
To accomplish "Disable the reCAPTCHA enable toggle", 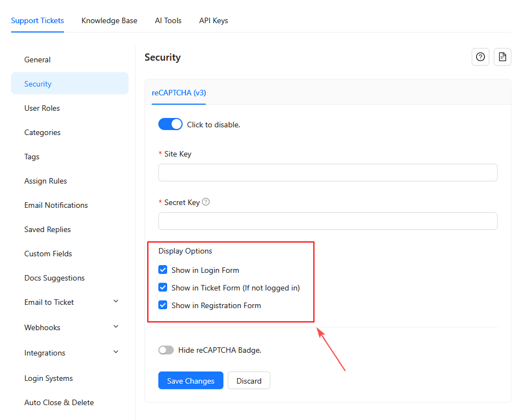I will pos(170,125).
